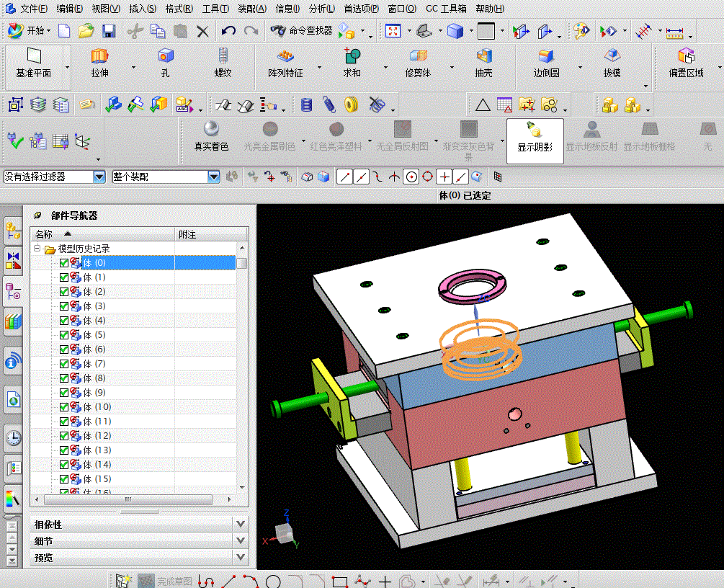The image size is (724, 588).
Task: Select tree row 体 (13)
Action: pyautogui.click(x=134, y=450)
